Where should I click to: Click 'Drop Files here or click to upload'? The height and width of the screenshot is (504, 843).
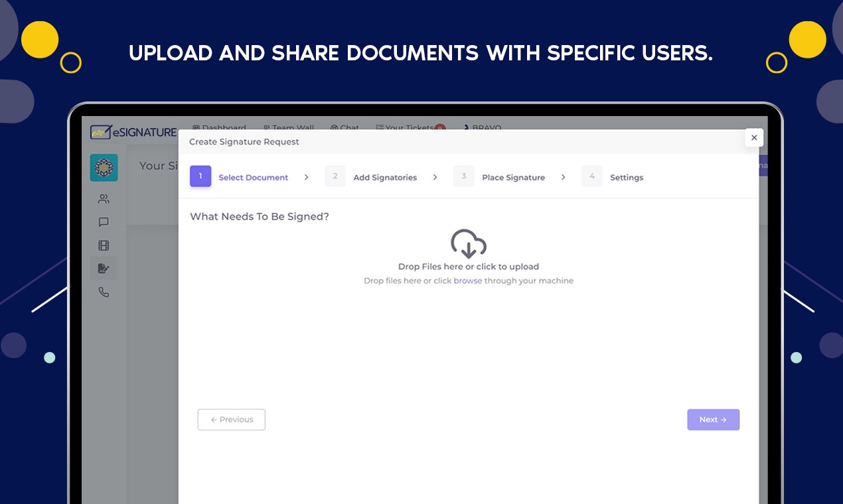coord(469,267)
